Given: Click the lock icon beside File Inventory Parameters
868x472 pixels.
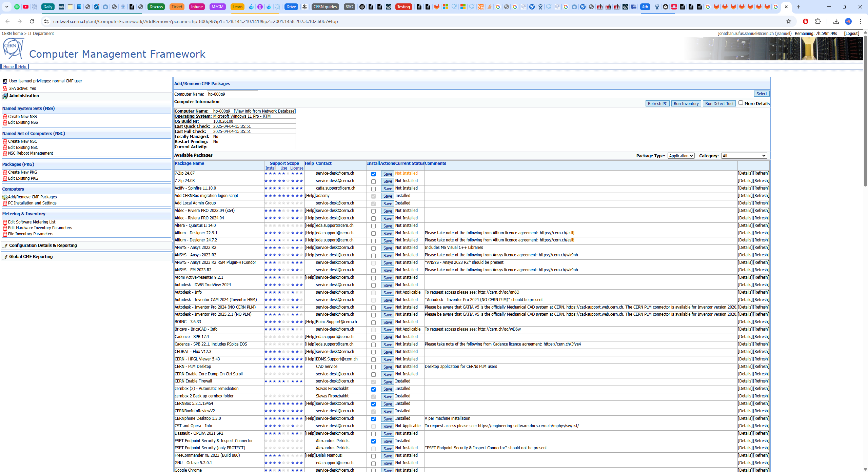Looking at the screenshot, I should [x=5, y=234].
